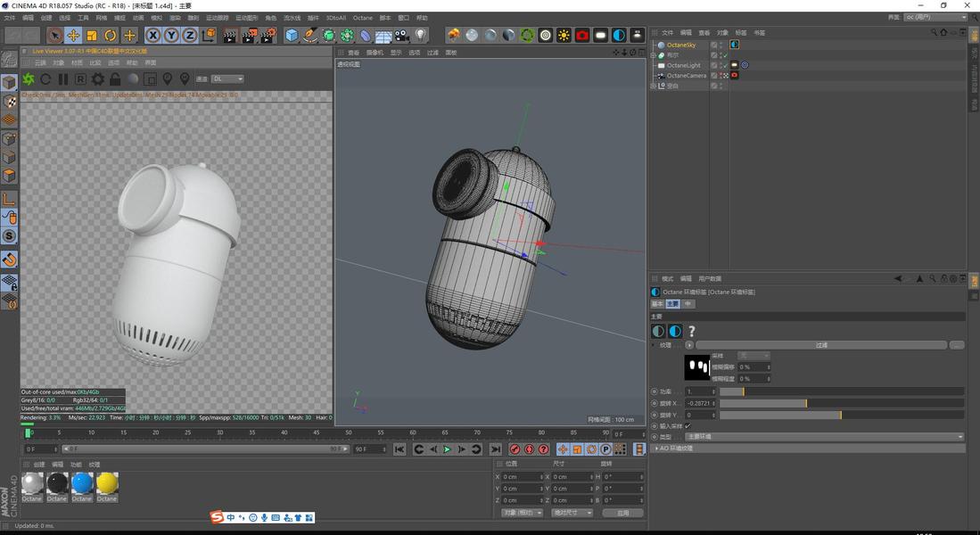Image resolution: width=980 pixels, height=535 pixels.
Task: Pick focus point pin icon
Action: tap(168, 78)
